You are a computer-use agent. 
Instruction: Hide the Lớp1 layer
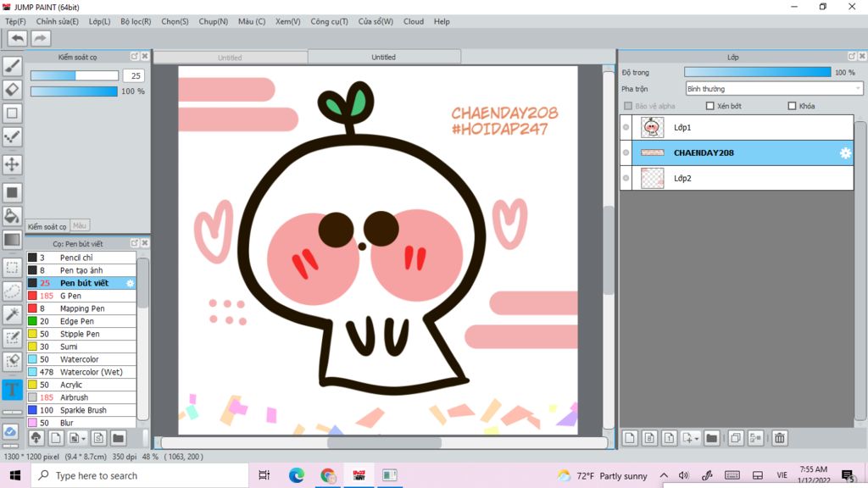pyautogui.click(x=626, y=127)
